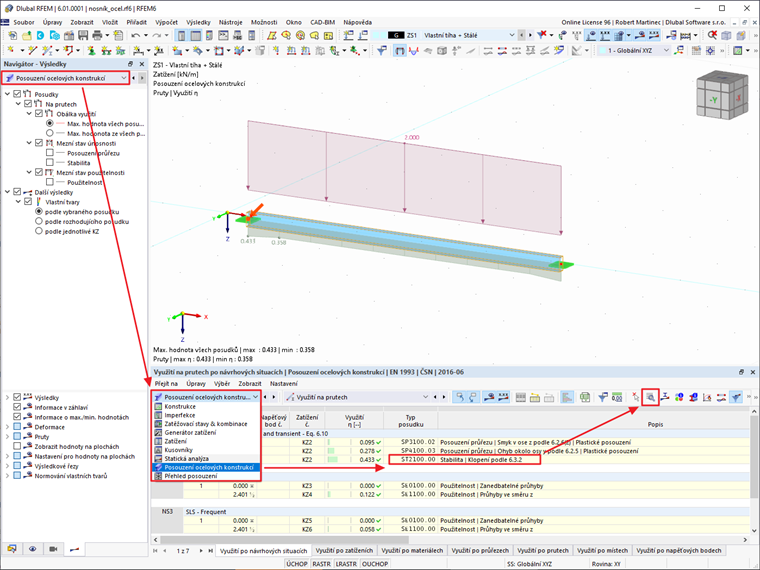Select the 'podle rozhodujícího posudku' radio button

pos(39,221)
